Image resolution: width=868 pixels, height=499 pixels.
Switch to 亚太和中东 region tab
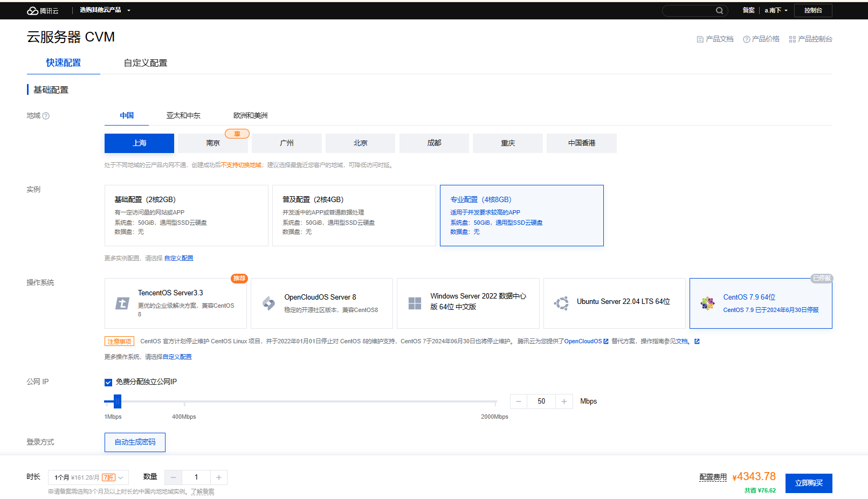pos(183,116)
